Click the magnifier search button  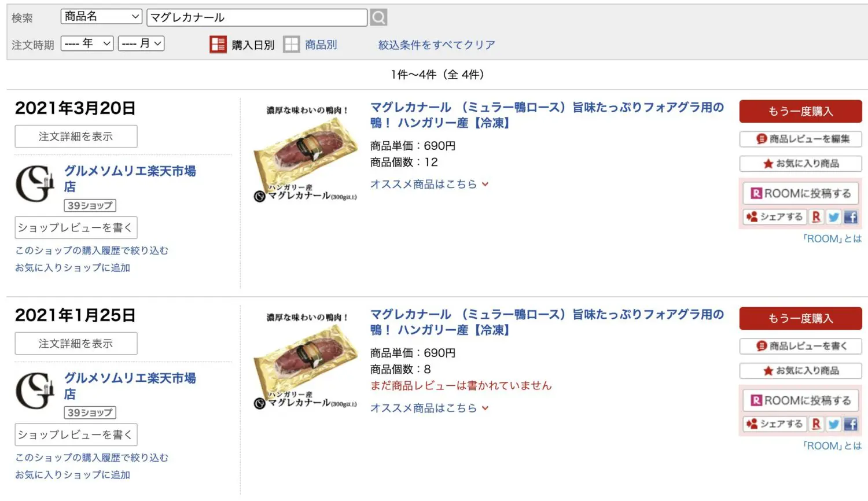378,17
